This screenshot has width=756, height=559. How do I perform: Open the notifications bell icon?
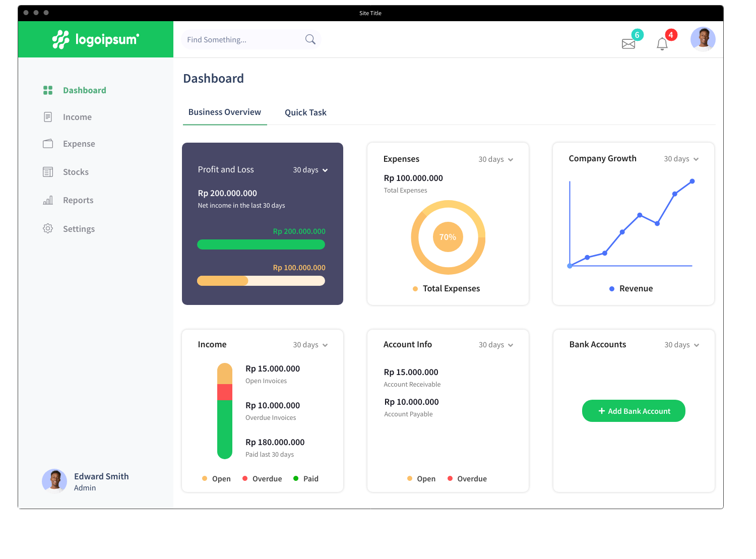click(x=662, y=44)
